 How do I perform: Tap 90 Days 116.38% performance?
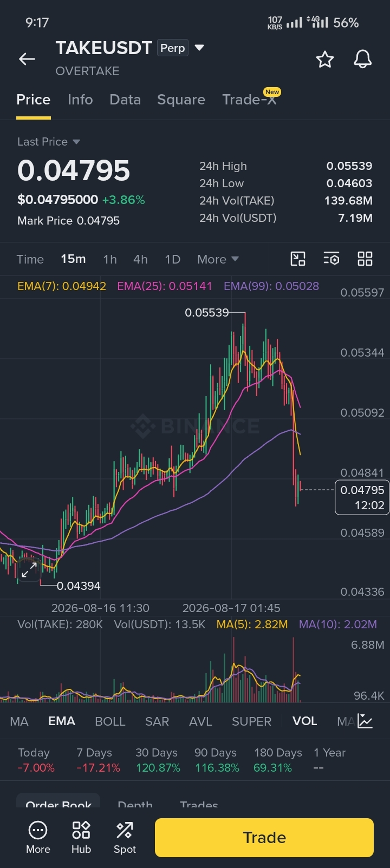217,760
